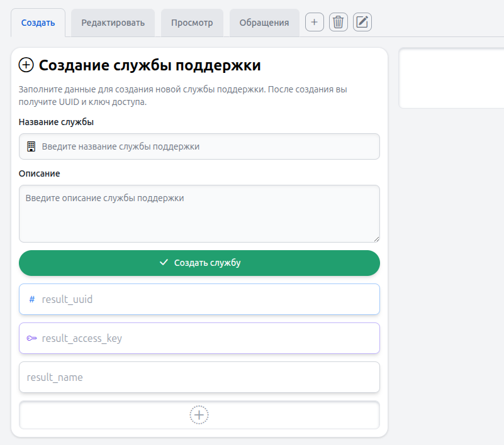Click the Название службы label

click(x=56, y=122)
